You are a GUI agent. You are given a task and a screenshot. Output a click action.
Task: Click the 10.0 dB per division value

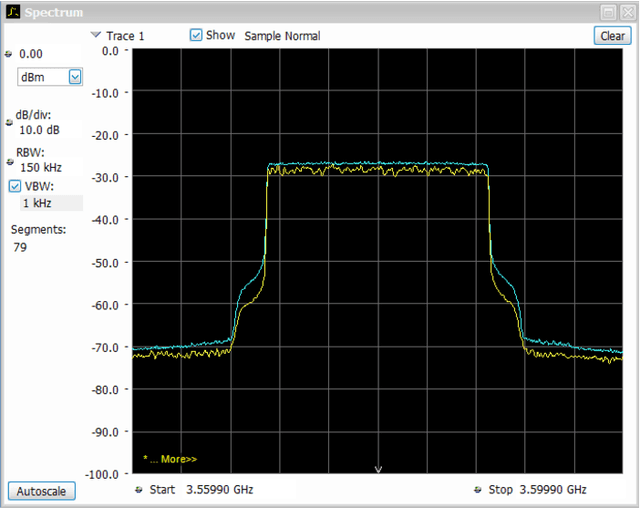(39, 129)
